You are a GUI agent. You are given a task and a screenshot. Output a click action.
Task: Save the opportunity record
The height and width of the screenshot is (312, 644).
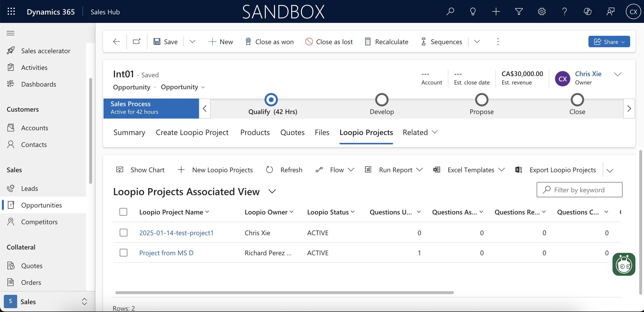tap(165, 42)
